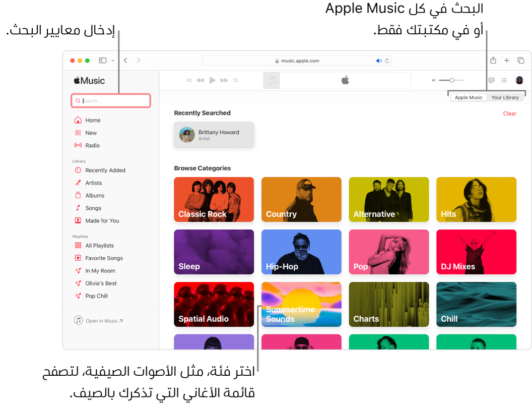Open the Hip-Hop category tile
532x405 pixels.
tap(301, 252)
